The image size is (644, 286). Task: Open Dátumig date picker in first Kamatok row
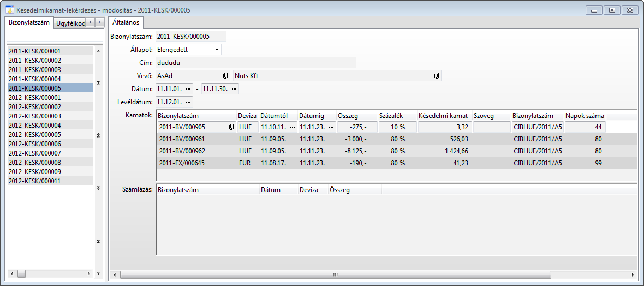click(x=331, y=127)
